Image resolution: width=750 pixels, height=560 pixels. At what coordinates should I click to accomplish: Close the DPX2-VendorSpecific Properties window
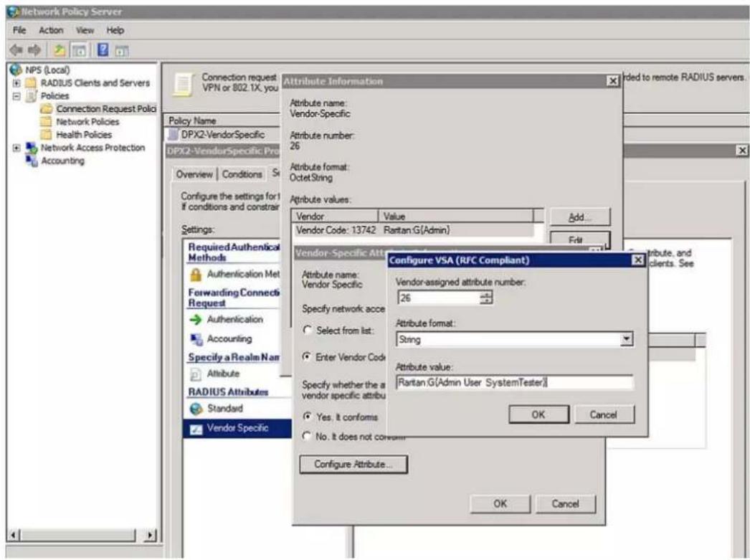click(x=742, y=151)
